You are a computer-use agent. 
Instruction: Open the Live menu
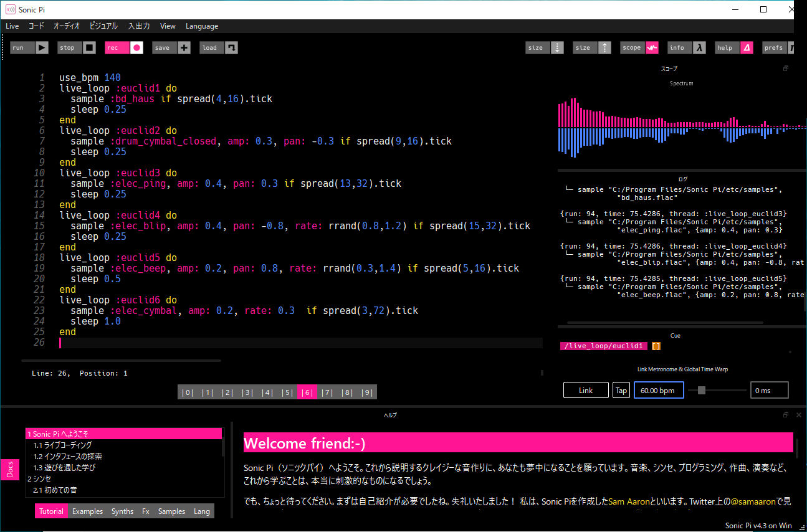[12, 26]
